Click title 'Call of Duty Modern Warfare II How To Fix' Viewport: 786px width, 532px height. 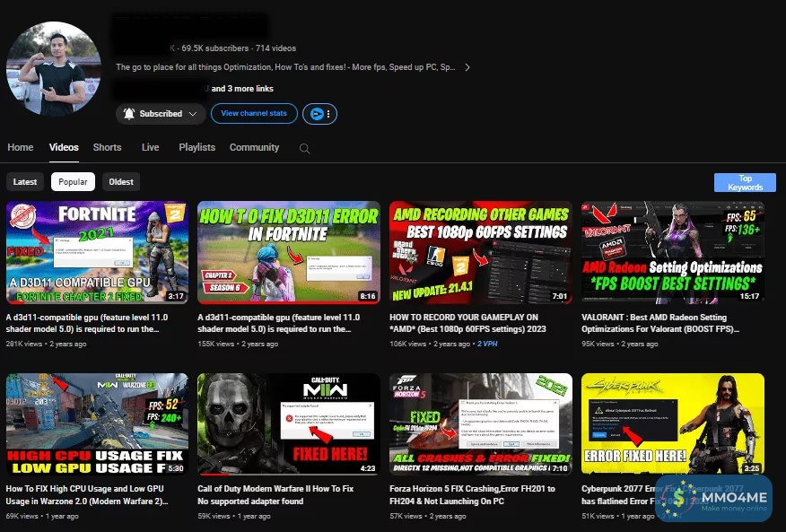point(275,495)
